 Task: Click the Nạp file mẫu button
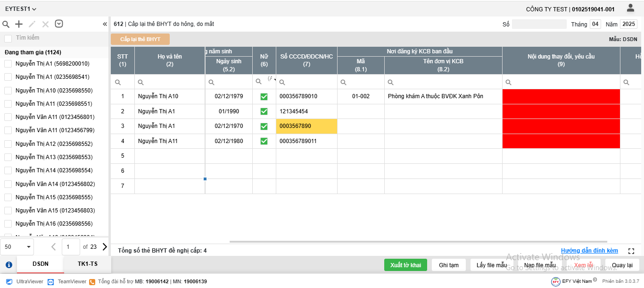click(x=540, y=265)
